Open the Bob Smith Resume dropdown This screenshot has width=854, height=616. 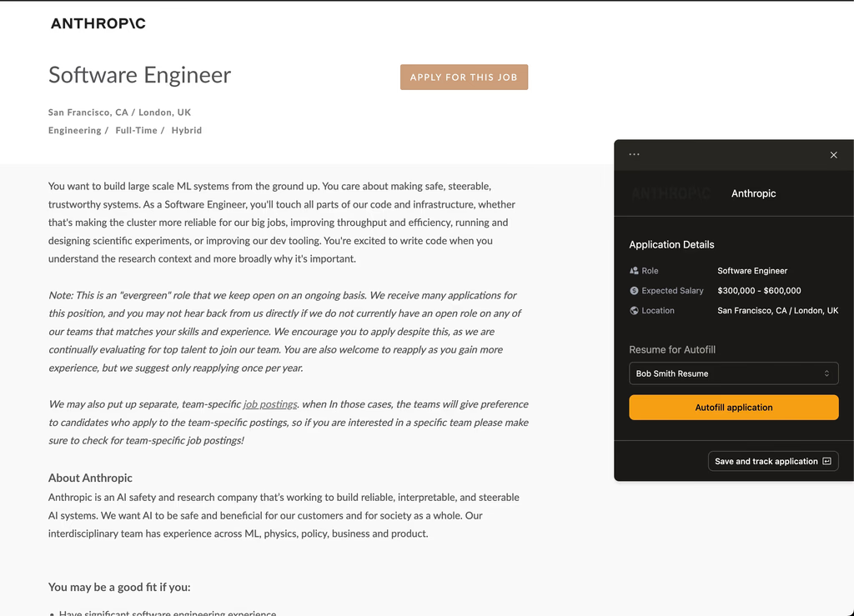[x=734, y=373]
